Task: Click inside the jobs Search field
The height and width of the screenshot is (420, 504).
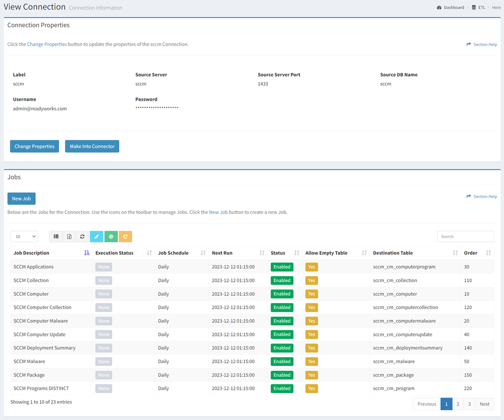Action: pyautogui.click(x=465, y=236)
